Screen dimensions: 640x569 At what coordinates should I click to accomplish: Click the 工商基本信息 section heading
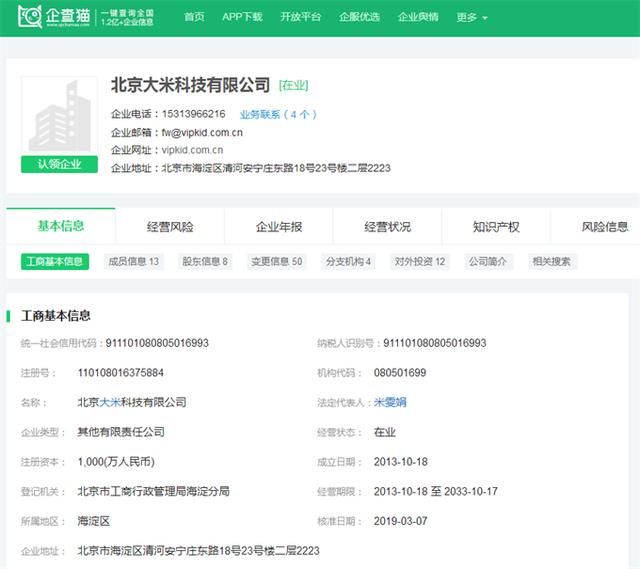[x=56, y=316]
